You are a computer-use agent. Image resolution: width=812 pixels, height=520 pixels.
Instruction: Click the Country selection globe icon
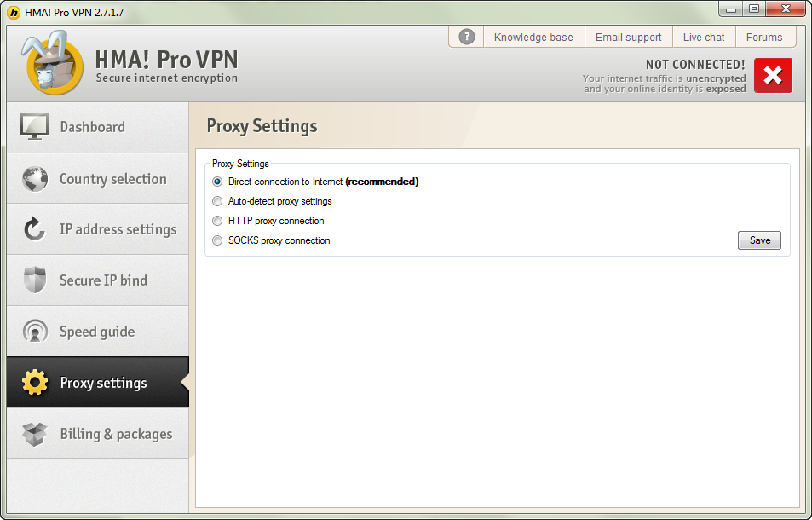tap(35, 179)
